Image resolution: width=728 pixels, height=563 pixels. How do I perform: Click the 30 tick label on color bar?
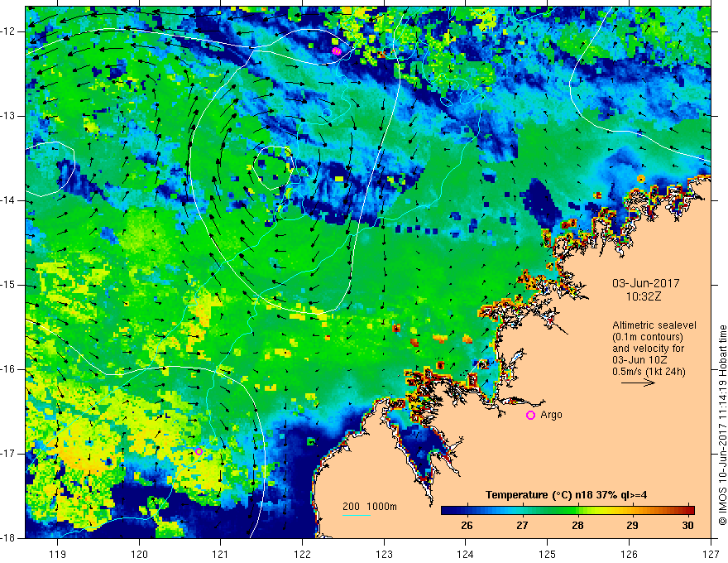tap(687, 526)
